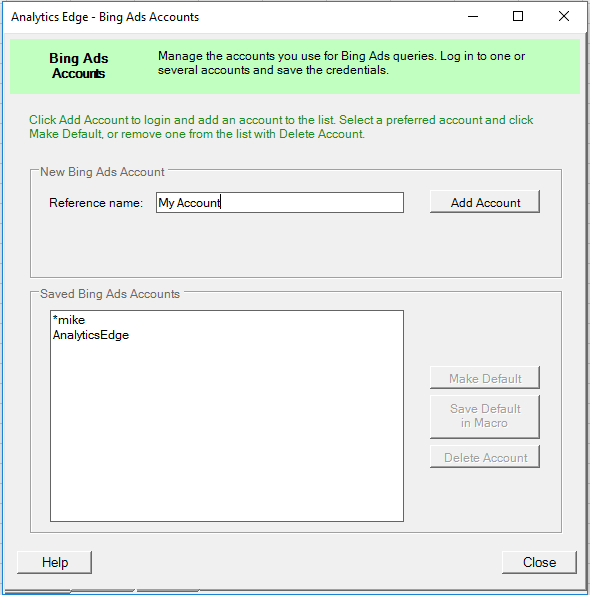Close window using title bar X

[564, 17]
